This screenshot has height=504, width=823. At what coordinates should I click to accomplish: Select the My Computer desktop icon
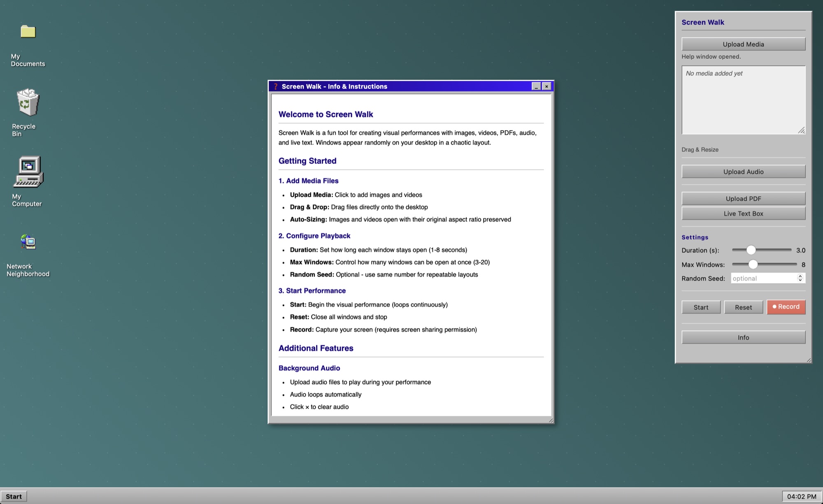[28, 172]
